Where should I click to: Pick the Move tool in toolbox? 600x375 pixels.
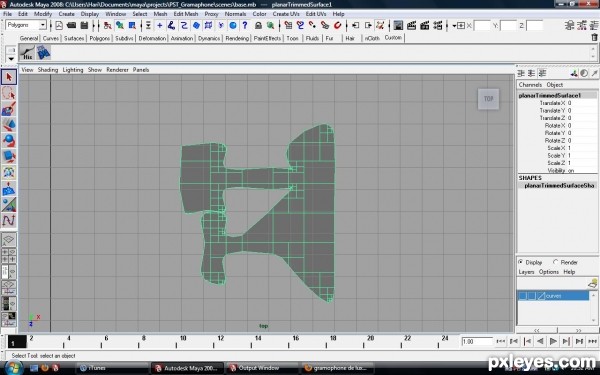pos(9,125)
